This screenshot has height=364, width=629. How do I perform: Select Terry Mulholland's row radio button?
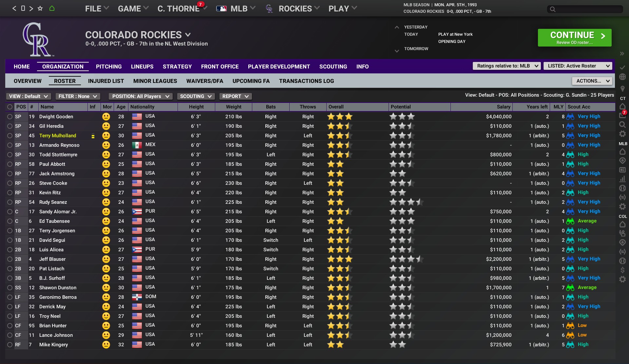(x=10, y=136)
